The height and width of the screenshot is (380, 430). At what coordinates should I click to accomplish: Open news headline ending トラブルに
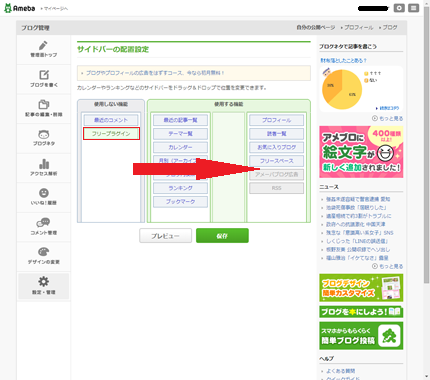point(359,216)
